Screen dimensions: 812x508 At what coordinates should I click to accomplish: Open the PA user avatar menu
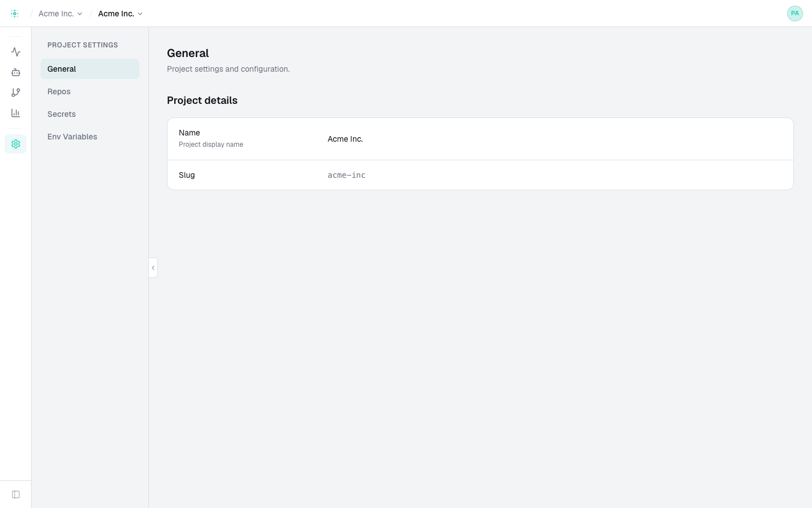pyautogui.click(x=795, y=14)
